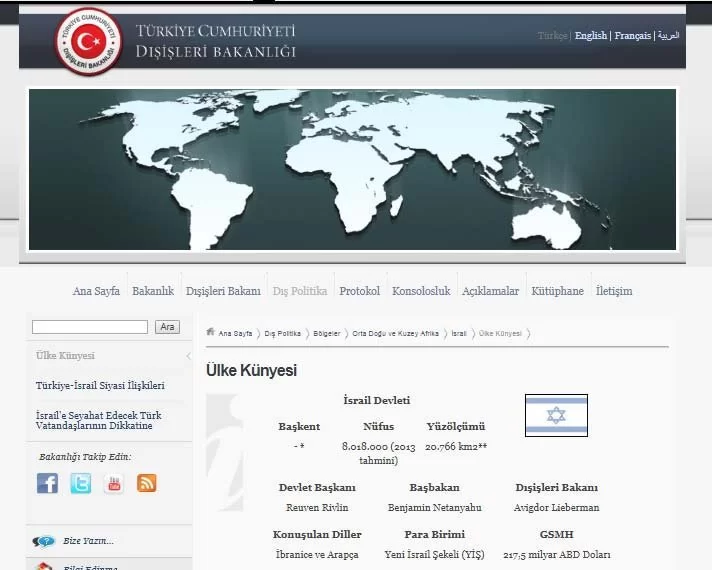Screen dimensions: 712x570
Task: Click the currency Yeni İsrail Şekeli
Action: (x=435, y=555)
